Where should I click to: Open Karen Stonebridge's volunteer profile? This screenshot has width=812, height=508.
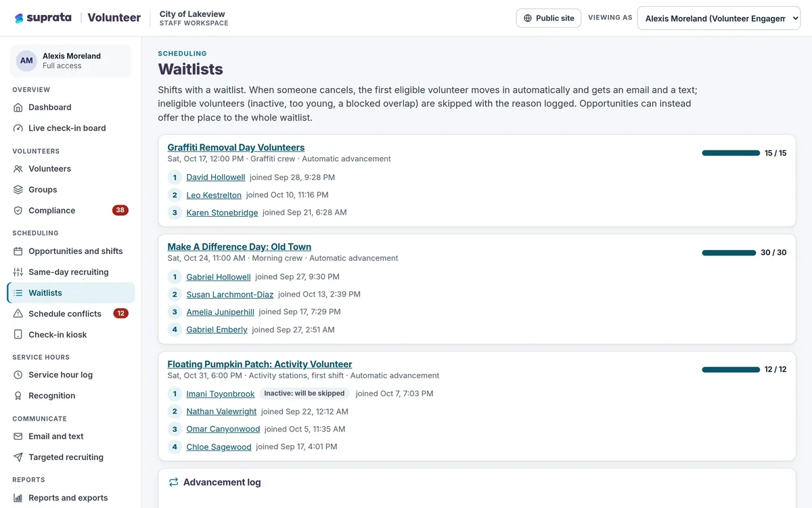pyautogui.click(x=222, y=213)
